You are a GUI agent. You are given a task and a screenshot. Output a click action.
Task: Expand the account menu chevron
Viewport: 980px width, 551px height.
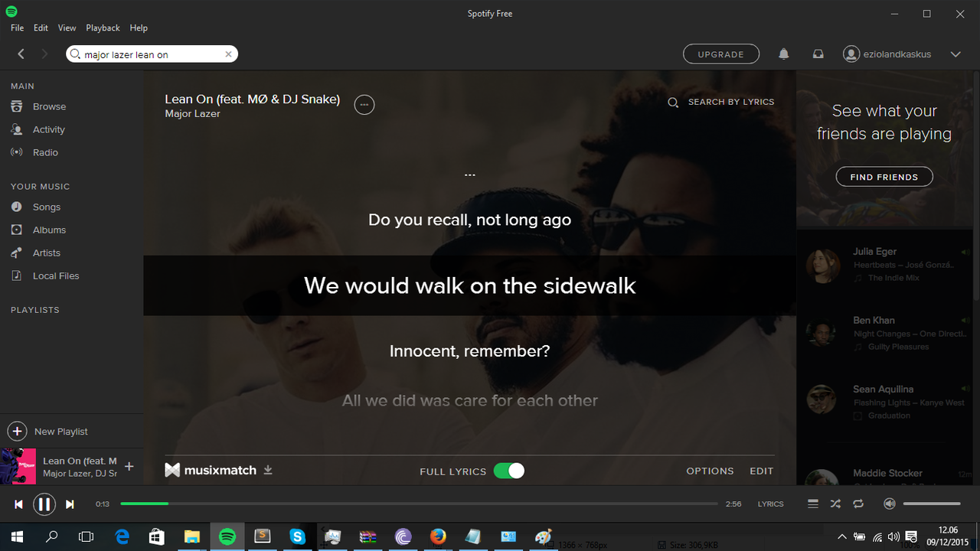point(955,54)
